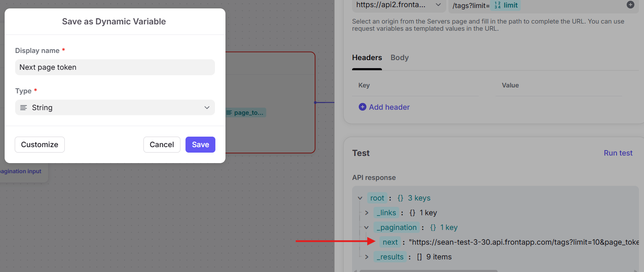Click the page_to... variable chip on the canvas

(x=245, y=113)
